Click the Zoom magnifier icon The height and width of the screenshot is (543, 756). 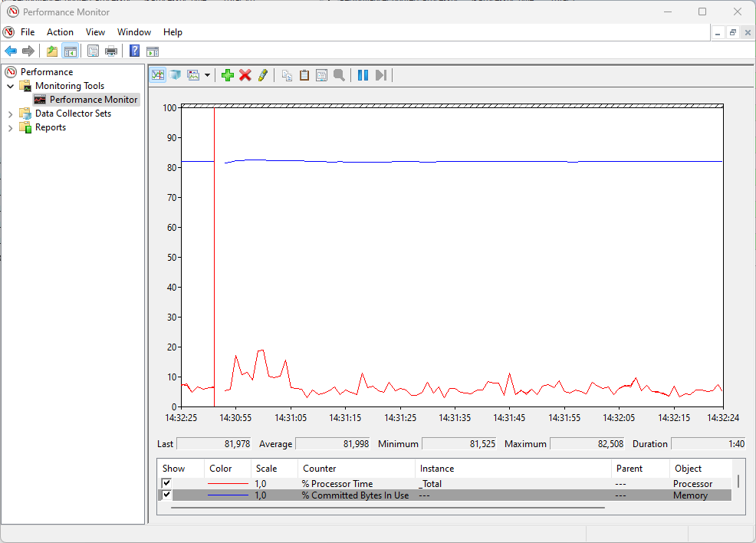pos(339,75)
